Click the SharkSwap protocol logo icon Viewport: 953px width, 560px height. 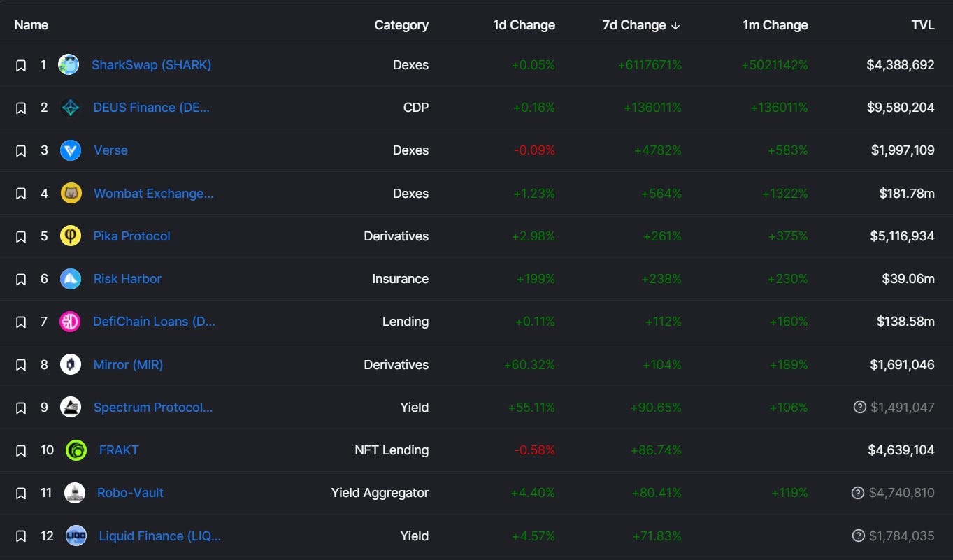(x=69, y=65)
